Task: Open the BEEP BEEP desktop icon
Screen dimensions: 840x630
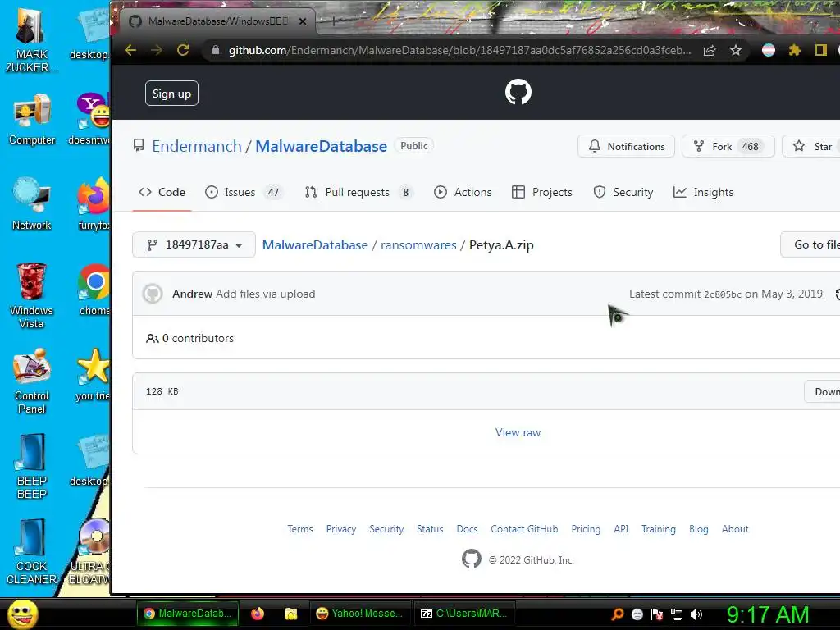Action: coord(32,467)
